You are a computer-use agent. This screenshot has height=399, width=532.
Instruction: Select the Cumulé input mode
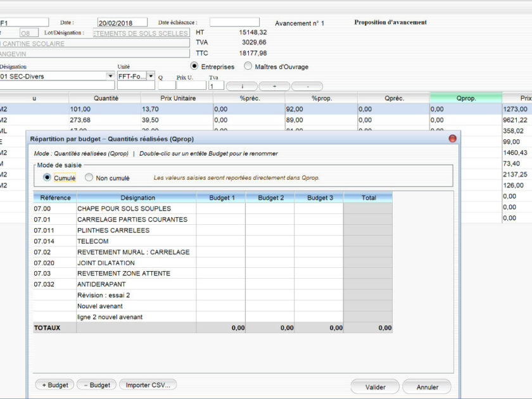47,177
